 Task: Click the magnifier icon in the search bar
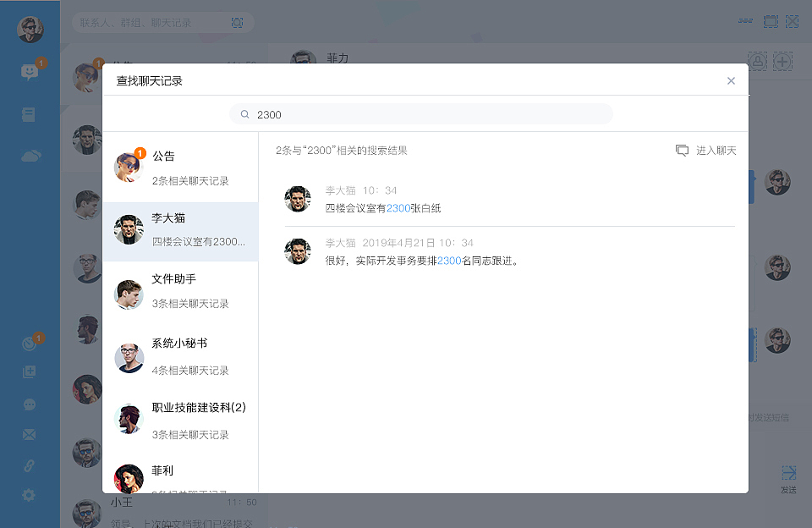click(x=244, y=113)
